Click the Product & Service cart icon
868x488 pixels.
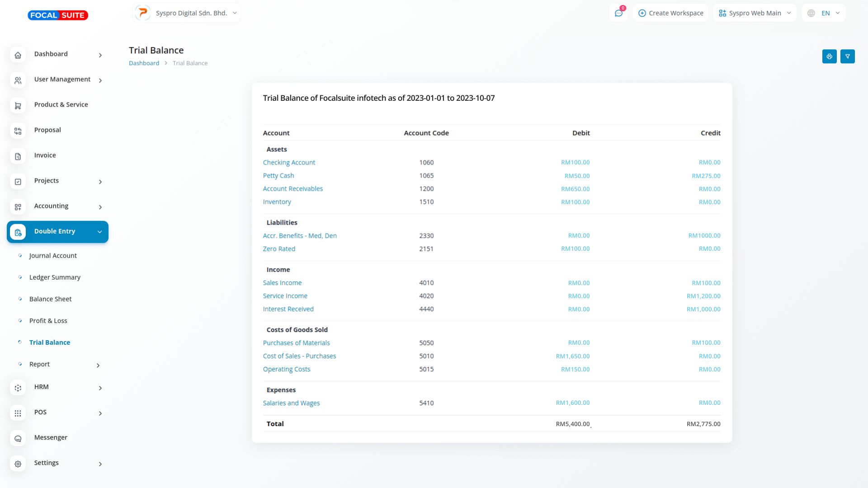(18, 106)
